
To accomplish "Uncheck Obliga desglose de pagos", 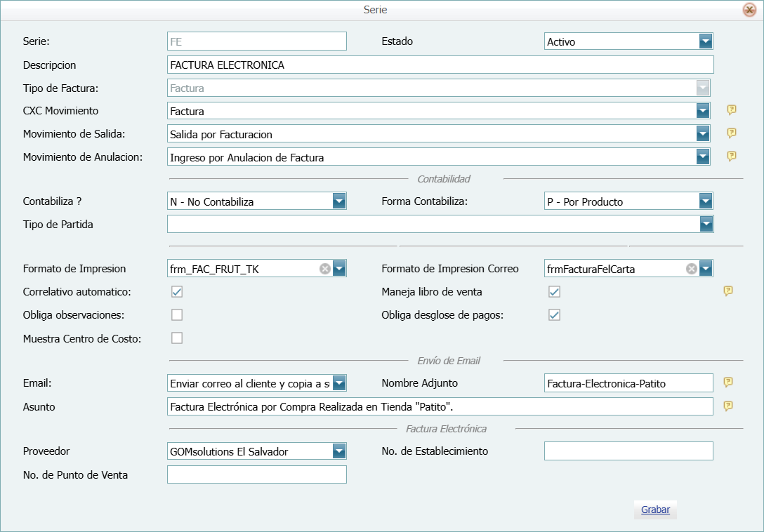I will [x=554, y=314].
